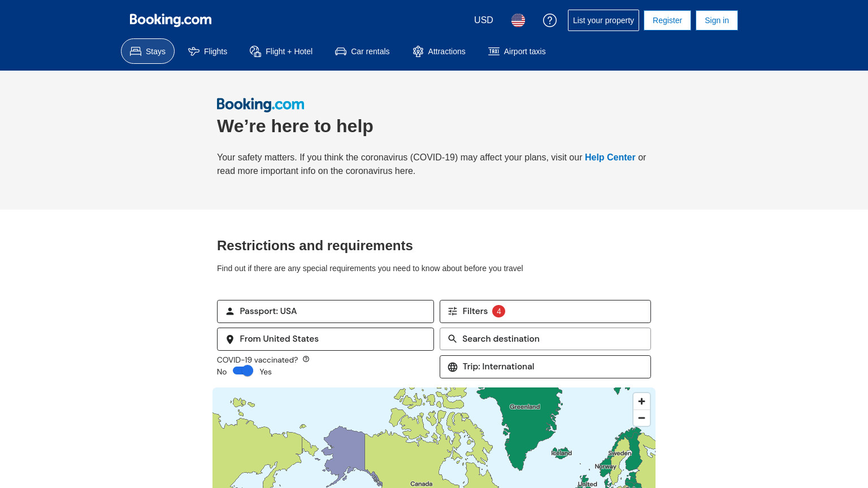The image size is (868, 488).
Task: Click the Iceland label on map
Action: click(x=562, y=453)
